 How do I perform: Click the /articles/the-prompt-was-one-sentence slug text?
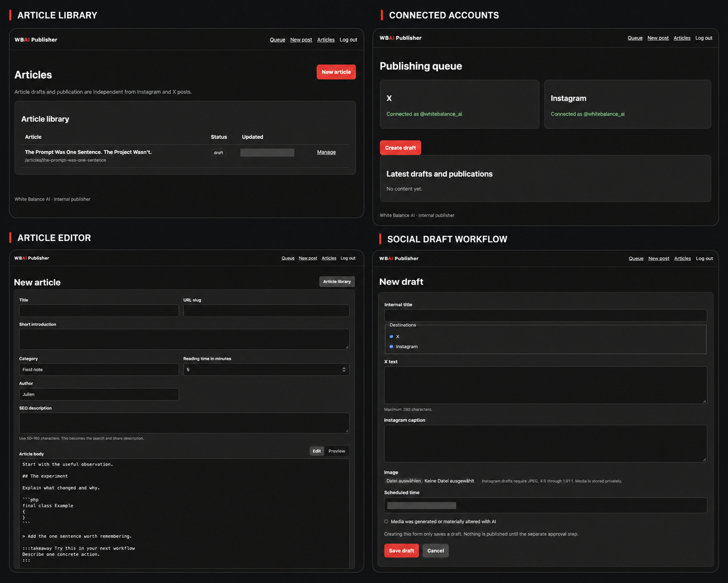[x=65, y=160]
